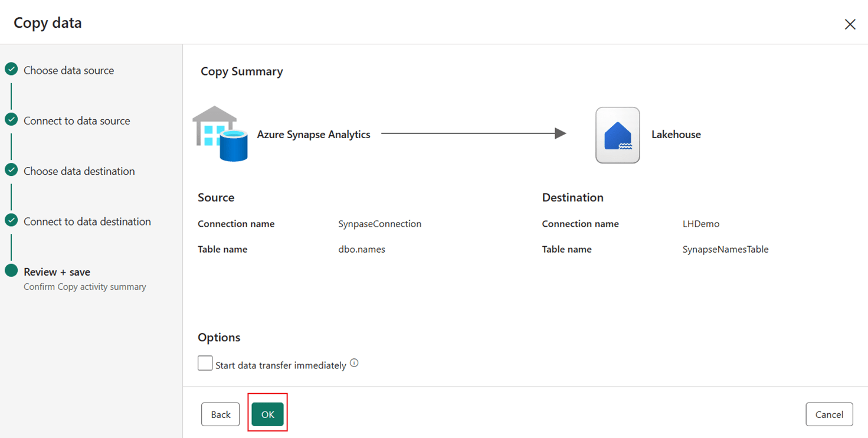Click the checkmark on Choose data source step
The width and height of the screenshot is (868, 438).
11,69
